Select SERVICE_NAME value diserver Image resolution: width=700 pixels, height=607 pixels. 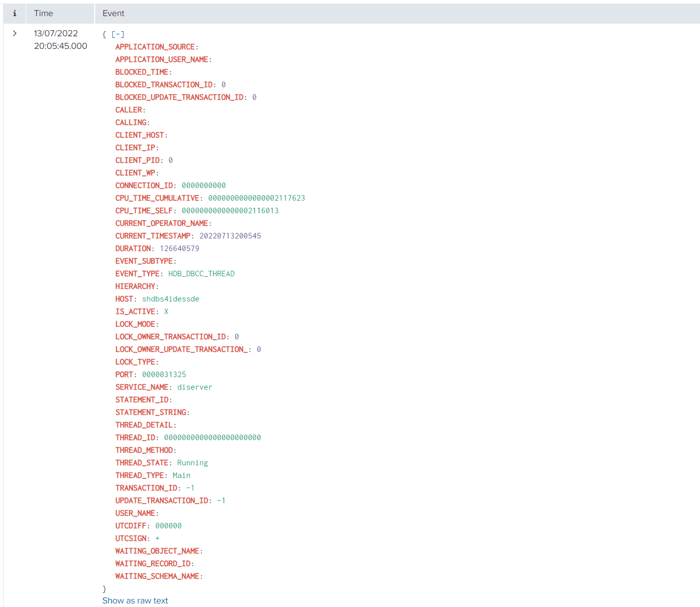[195, 387]
